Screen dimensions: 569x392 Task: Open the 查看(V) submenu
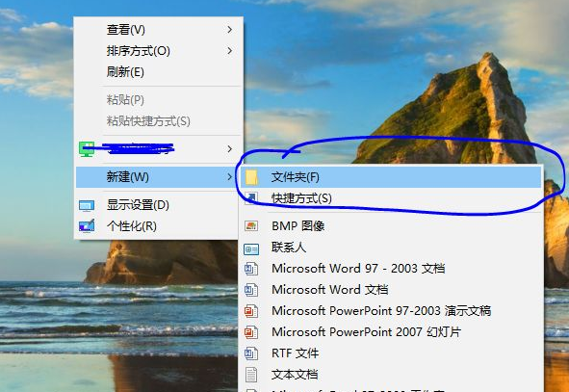click(x=159, y=30)
